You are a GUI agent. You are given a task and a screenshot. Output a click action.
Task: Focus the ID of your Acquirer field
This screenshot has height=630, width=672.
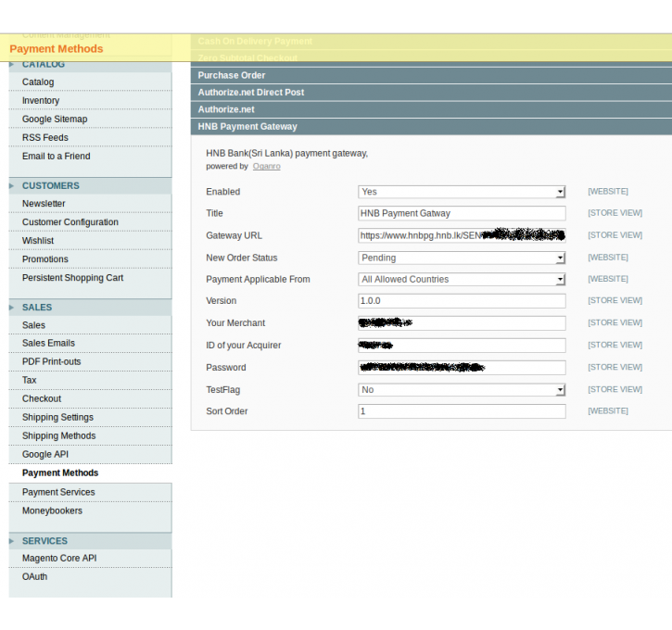pyautogui.click(x=462, y=346)
